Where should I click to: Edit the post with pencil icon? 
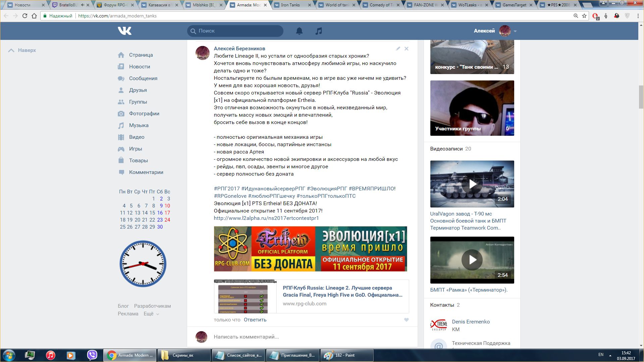(398, 49)
